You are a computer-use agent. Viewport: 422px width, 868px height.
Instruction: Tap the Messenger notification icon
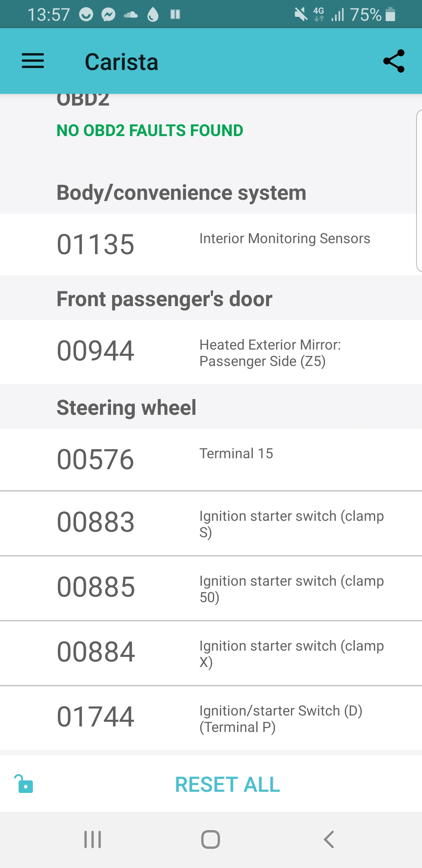pyautogui.click(x=108, y=15)
